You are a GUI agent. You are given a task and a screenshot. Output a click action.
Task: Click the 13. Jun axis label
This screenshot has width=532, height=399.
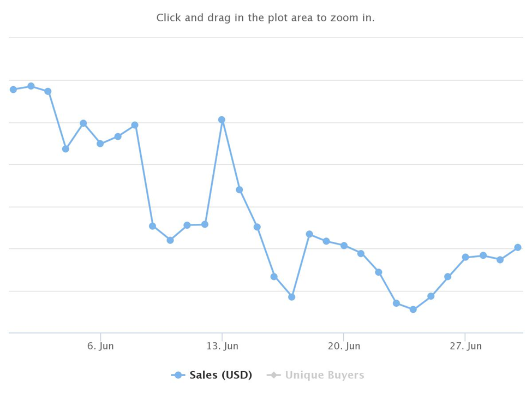pyautogui.click(x=222, y=346)
